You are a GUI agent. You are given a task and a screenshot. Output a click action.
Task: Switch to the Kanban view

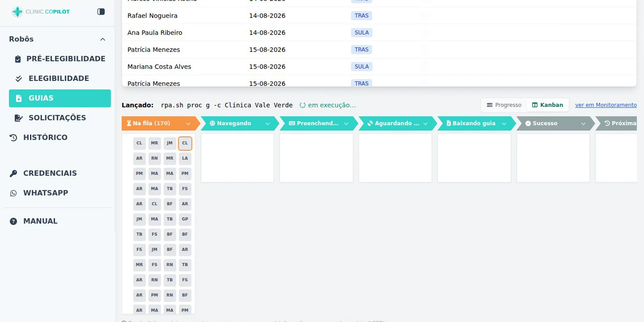point(547,105)
